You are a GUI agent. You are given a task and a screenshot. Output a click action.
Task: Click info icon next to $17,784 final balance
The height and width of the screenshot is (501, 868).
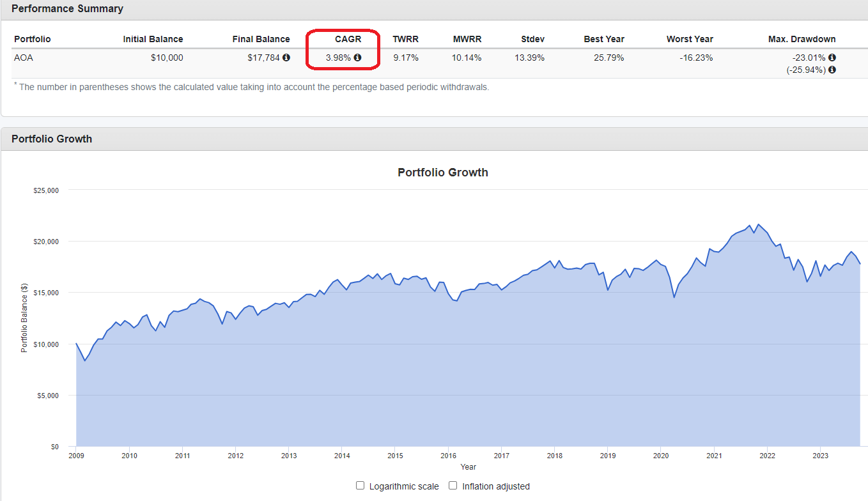tap(286, 58)
